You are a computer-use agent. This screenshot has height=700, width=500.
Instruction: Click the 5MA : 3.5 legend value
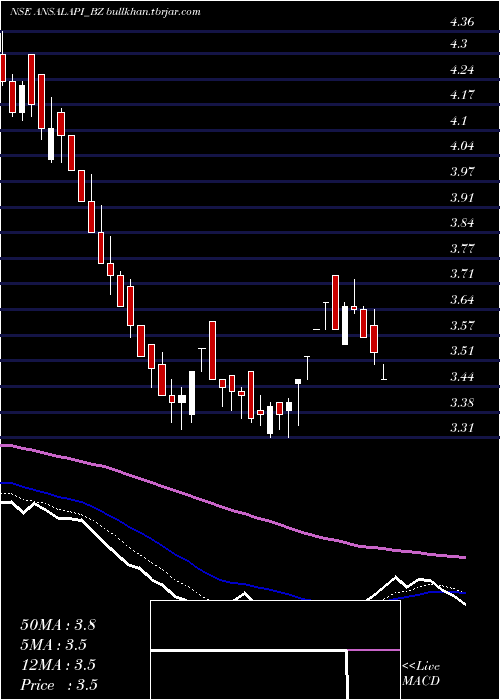pyautogui.click(x=53, y=645)
